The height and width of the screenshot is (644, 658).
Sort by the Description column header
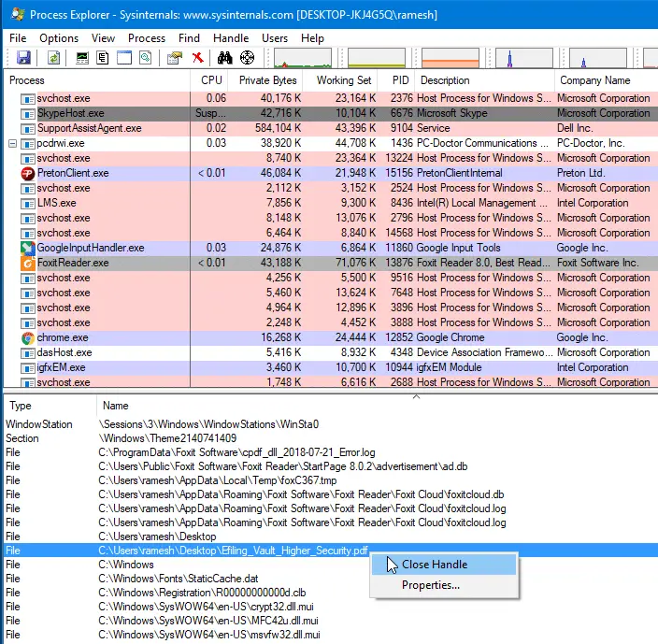pyautogui.click(x=485, y=80)
